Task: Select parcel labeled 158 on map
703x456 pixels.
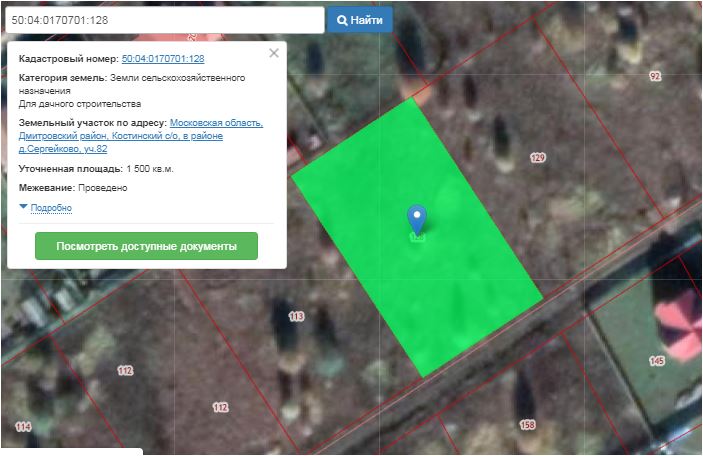Action: (x=527, y=425)
